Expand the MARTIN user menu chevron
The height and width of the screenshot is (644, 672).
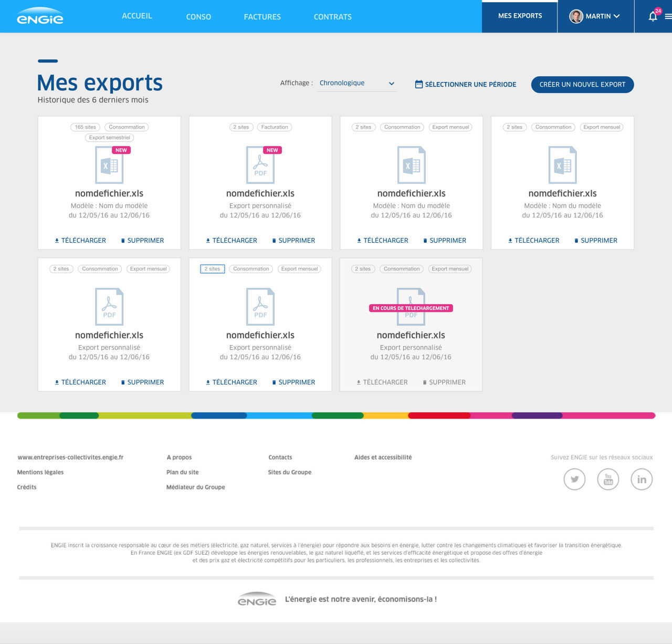[x=617, y=16]
